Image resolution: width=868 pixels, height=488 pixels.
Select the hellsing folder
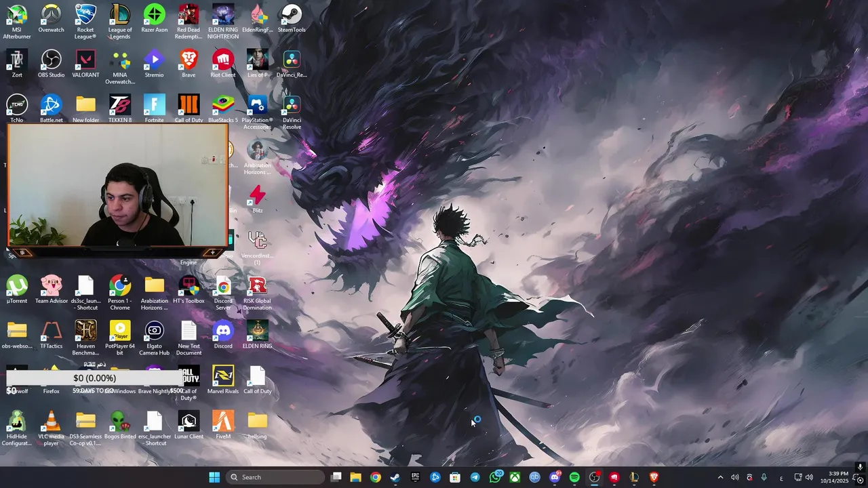tap(257, 426)
